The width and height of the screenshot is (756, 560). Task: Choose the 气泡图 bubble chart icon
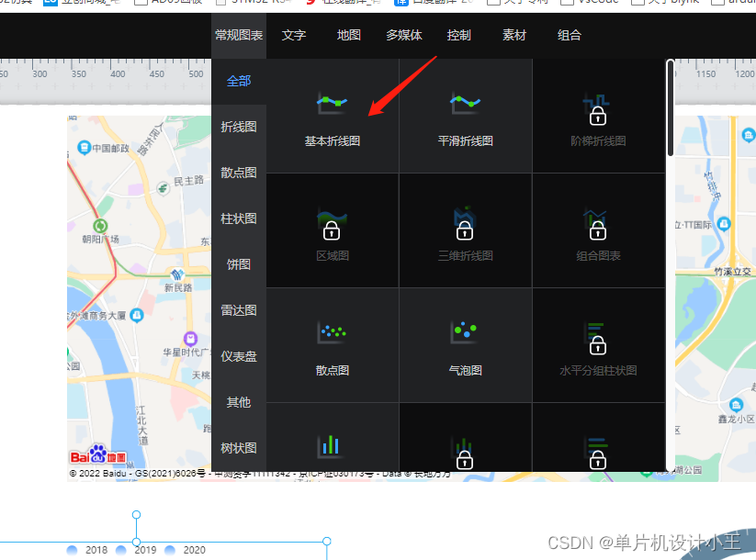click(466, 332)
